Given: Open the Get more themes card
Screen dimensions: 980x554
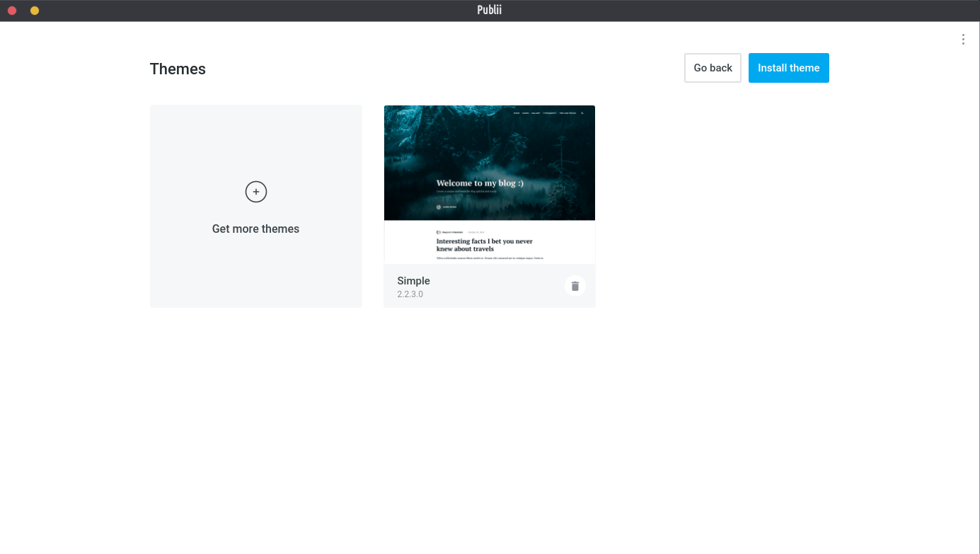Looking at the screenshot, I should click(256, 206).
